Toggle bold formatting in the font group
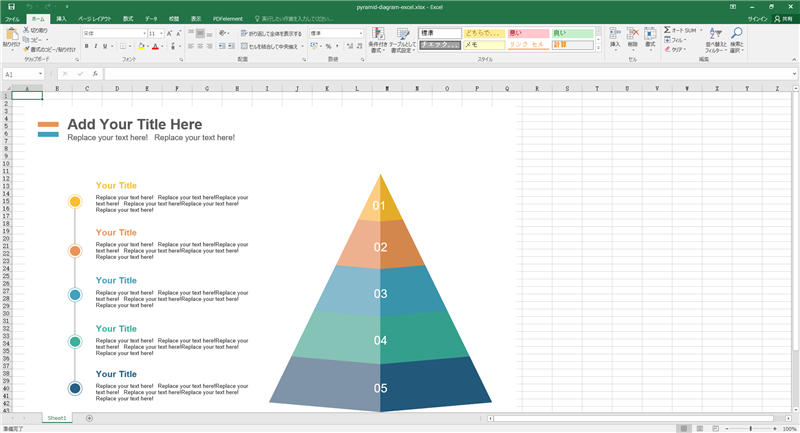 click(x=87, y=46)
